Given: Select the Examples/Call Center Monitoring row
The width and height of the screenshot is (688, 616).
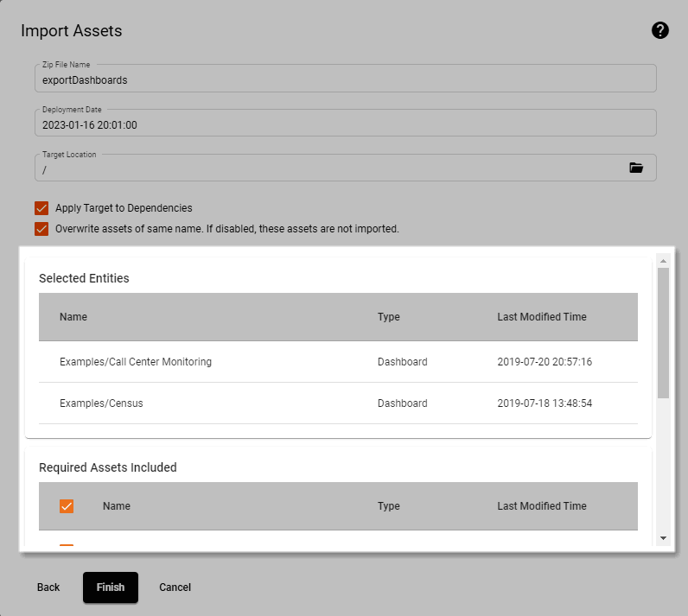Looking at the screenshot, I should point(136,362).
